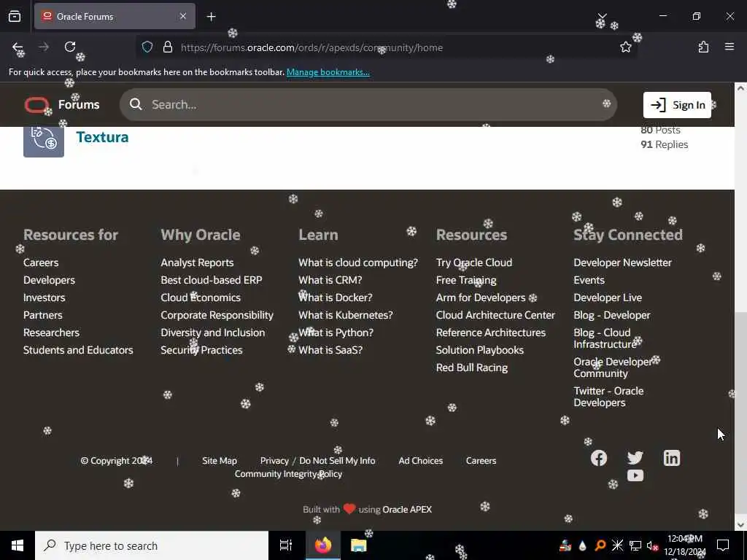Viewport: 747px width, 560px height.
Task: Click the Windows taskbar search box
Action: point(152,545)
